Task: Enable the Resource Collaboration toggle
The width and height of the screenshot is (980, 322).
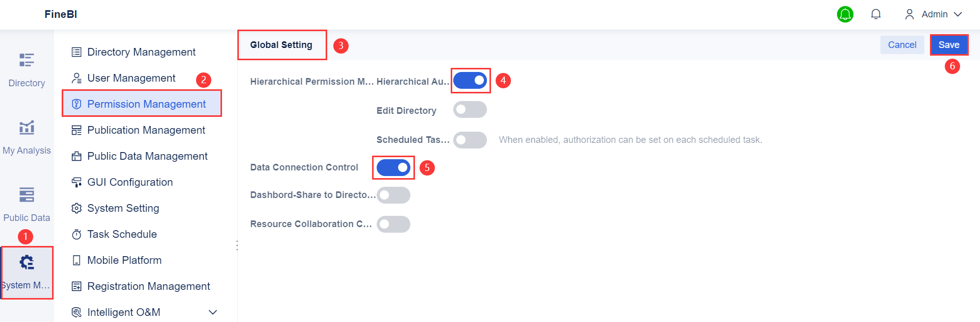Action: click(394, 224)
